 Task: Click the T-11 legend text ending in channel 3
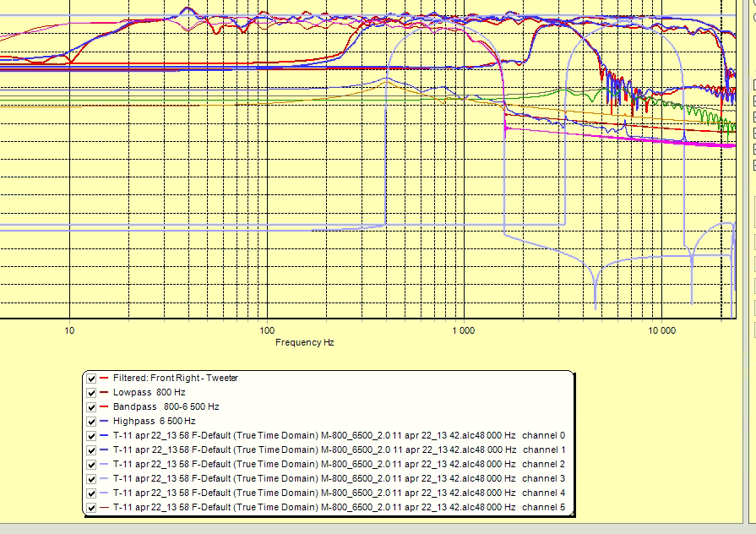339,478
